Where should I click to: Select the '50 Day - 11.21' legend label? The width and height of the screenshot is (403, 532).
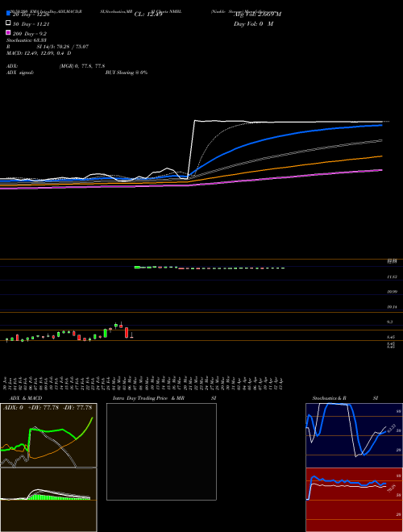click(x=31, y=24)
